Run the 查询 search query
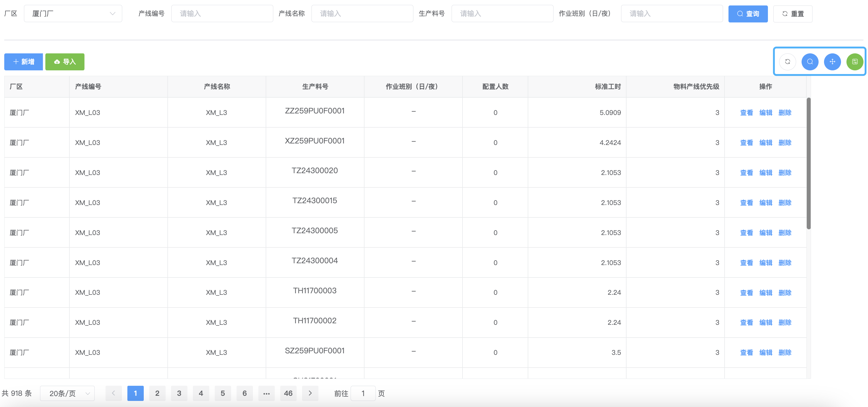Viewport: 868px width, 407px height. pos(748,14)
